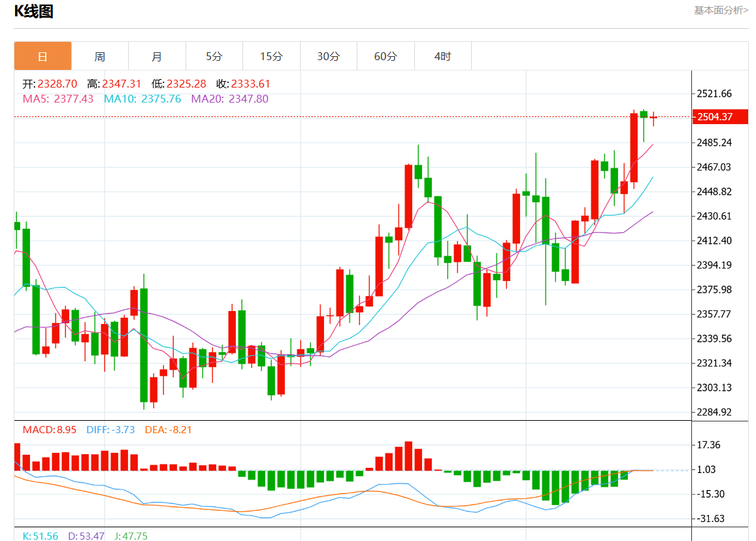Click the 2521.66 price axis label

714,93
